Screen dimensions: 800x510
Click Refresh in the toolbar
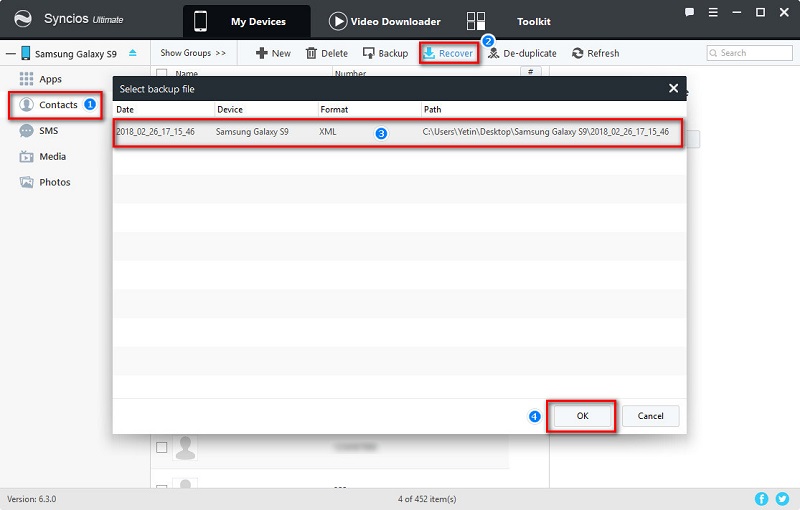pos(595,53)
